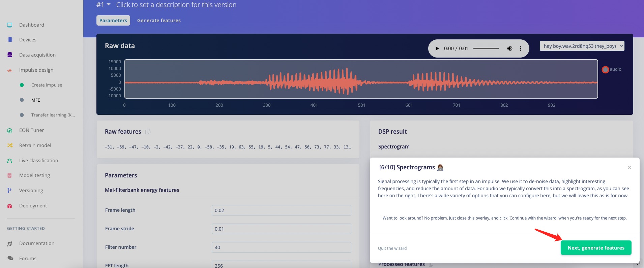Click the EON Tuner icon
The height and width of the screenshot is (268, 644).
click(x=10, y=131)
